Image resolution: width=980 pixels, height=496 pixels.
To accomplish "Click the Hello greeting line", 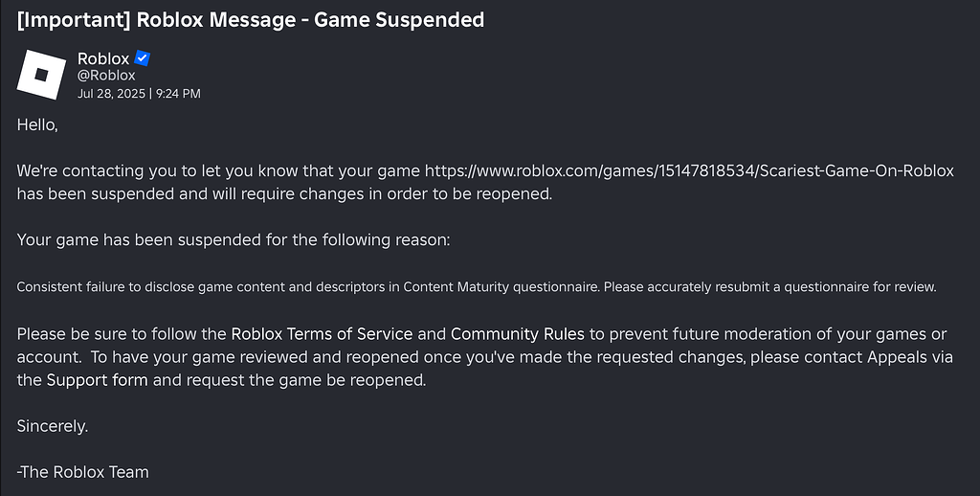I will pyautogui.click(x=37, y=125).
